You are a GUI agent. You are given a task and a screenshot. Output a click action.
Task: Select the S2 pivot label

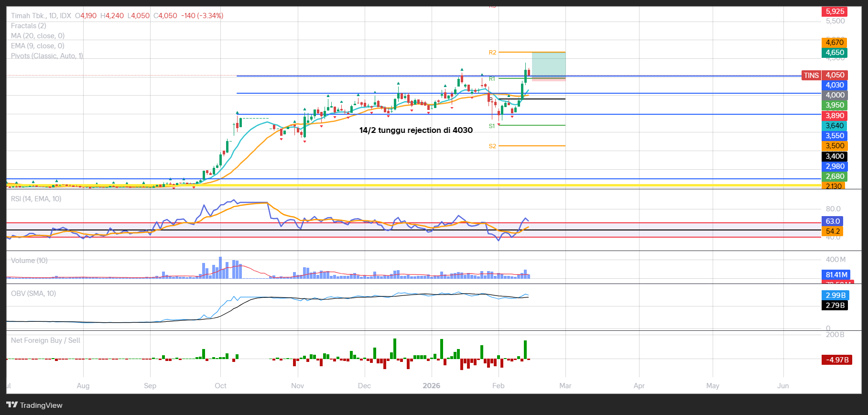[x=492, y=146]
